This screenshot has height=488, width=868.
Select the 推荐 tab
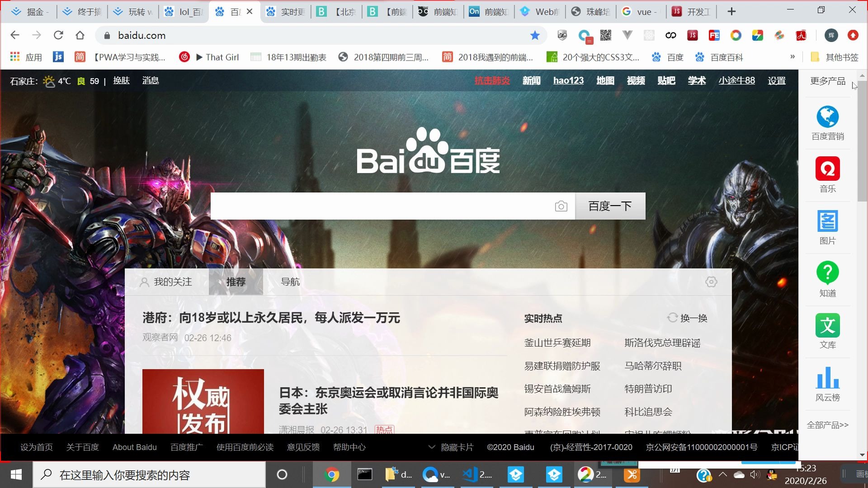tap(236, 282)
